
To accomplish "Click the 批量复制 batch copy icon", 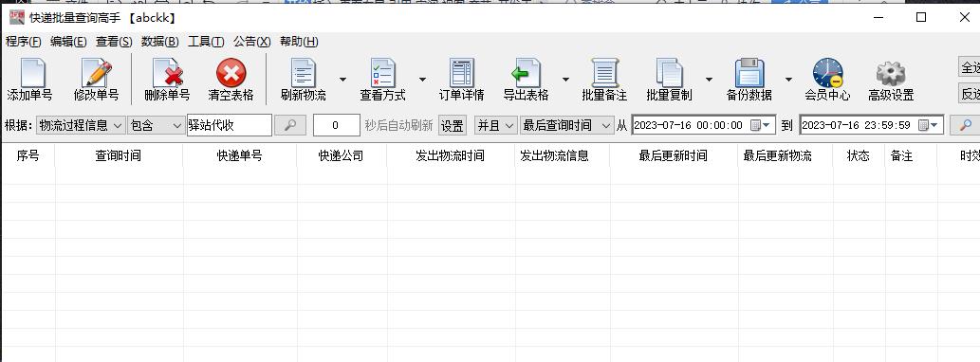I will click(670, 73).
